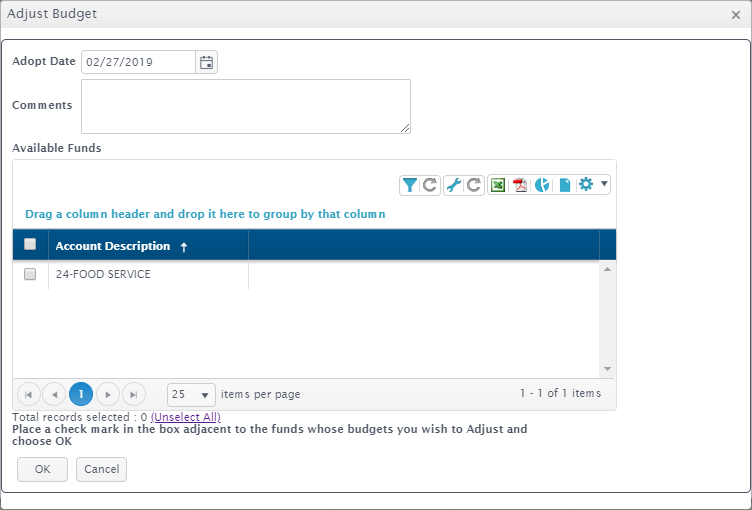This screenshot has width=752, height=510.
Task: Click the funnel filter icon
Action: coord(410,185)
